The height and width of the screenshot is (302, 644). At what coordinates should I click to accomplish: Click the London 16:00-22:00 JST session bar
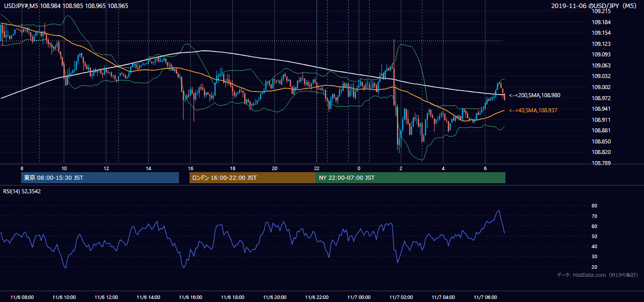pyautogui.click(x=252, y=178)
